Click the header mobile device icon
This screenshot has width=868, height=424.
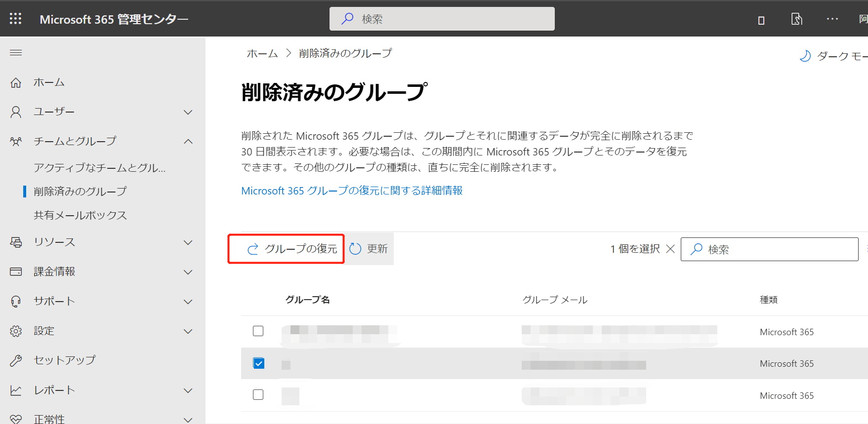(761, 20)
